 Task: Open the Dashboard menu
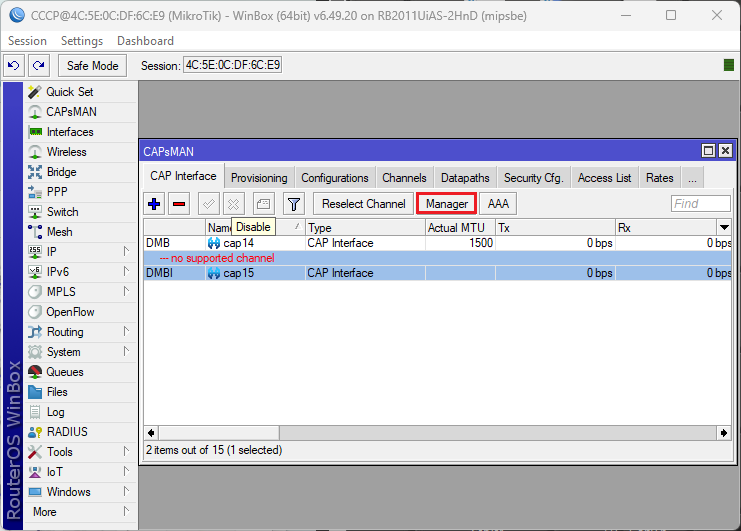tap(146, 41)
